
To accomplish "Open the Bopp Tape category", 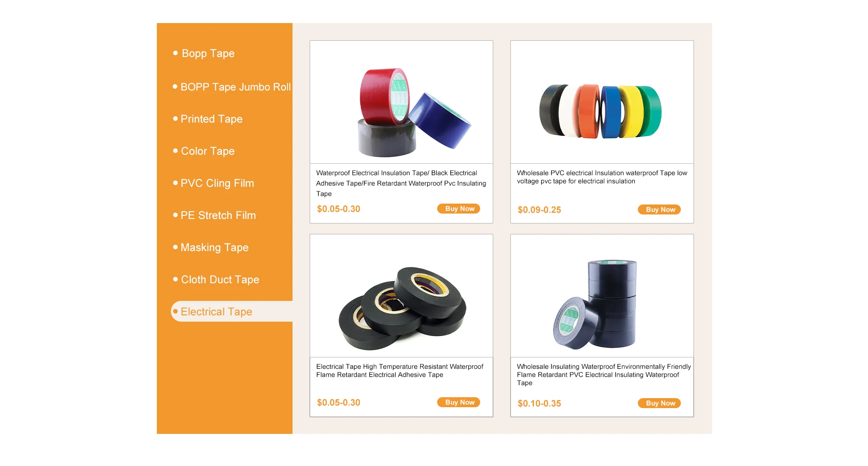I will click(x=208, y=53).
